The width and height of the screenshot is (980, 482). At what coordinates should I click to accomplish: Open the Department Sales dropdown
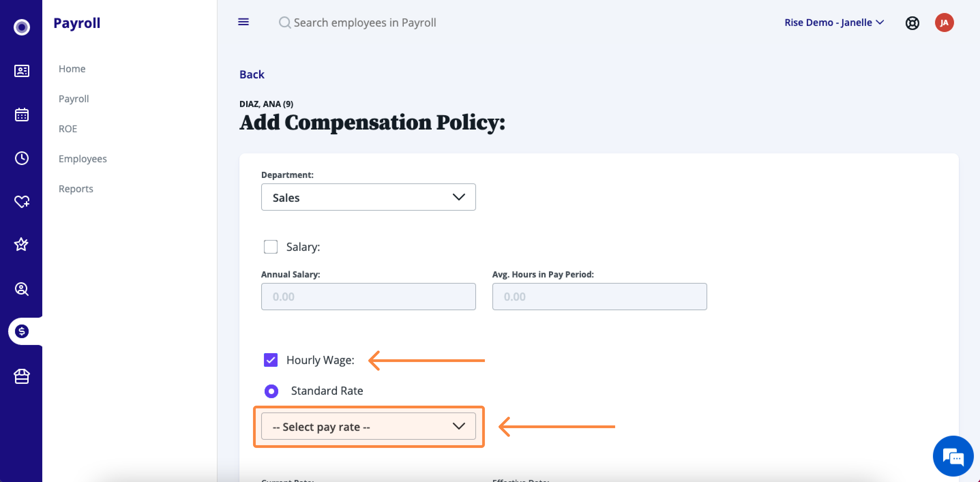click(x=368, y=197)
